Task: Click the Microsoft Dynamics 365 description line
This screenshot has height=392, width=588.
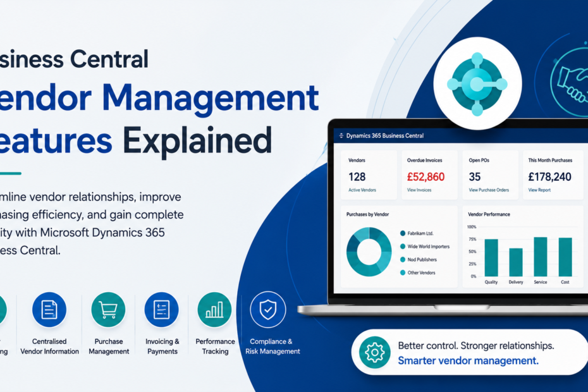Action: 82,233
